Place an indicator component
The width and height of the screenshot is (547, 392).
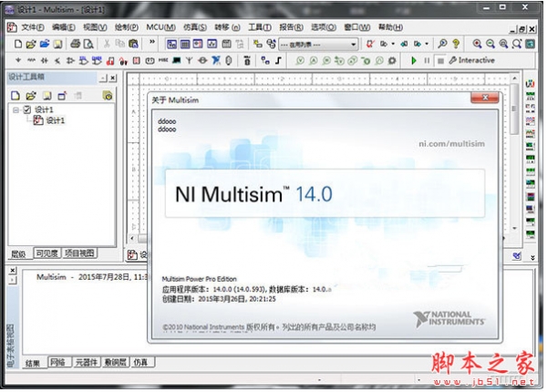pos(137,60)
